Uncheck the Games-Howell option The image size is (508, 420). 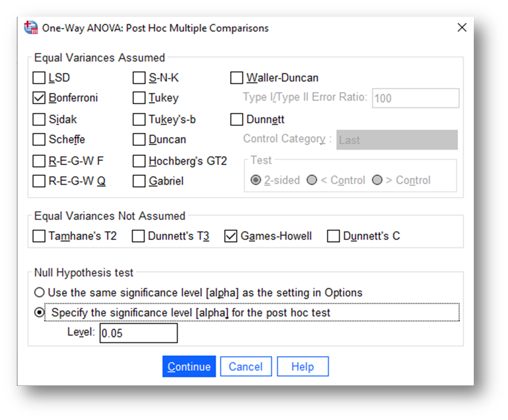click(231, 236)
